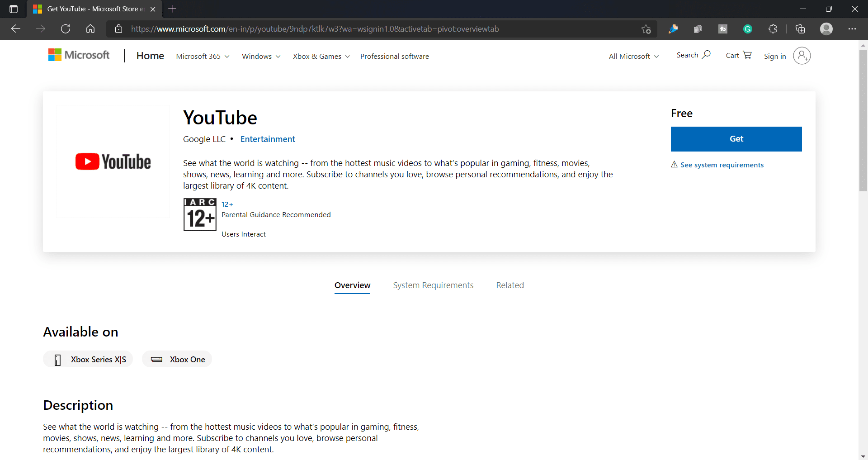The width and height of the screenshot is (868, 460).
Task: Click the 'Parental Guidance Recommended' text
Action: (276, 215)
